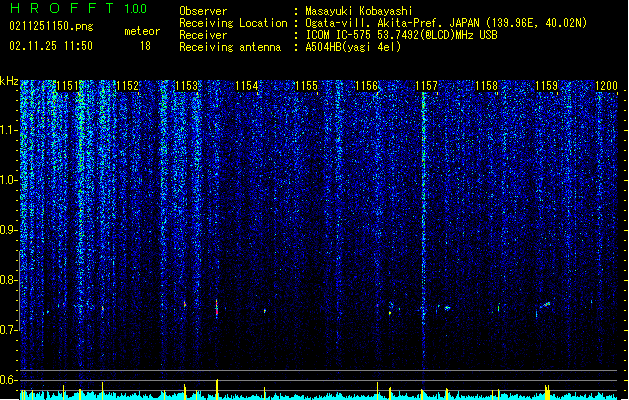This screenshot has height=400, width=629.
Task: Select the Ogata-vill. Akita-Pref. JAPAN location text
Action: click(446, 23)
